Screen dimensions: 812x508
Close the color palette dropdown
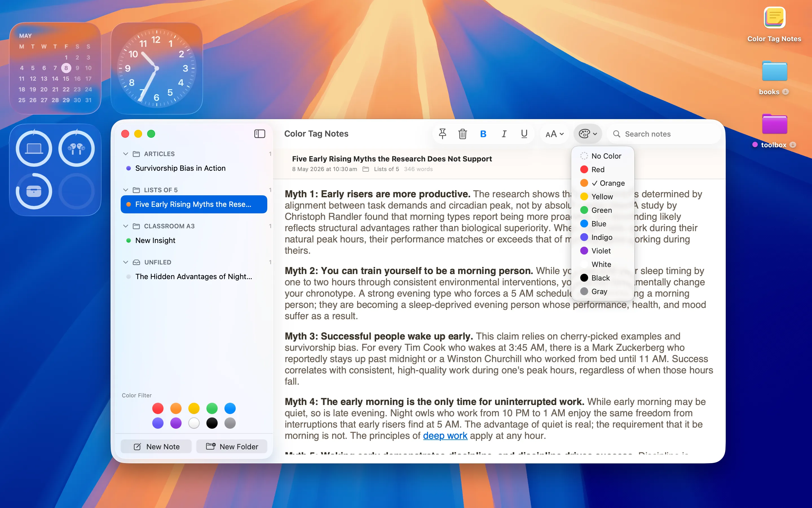[x=588, y=134]
